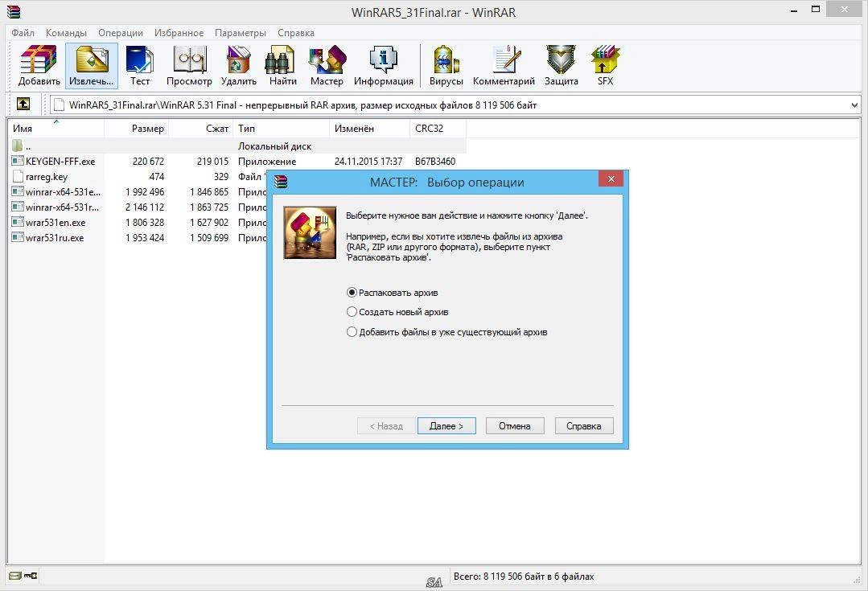
Task: Click the parent folder '..' icon
Action: pyautogui.click(x=17, y=146)
